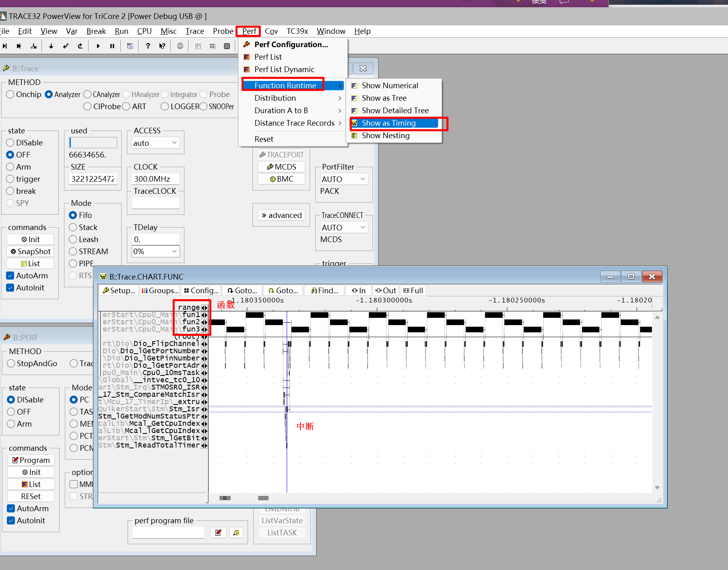Click the source List toolbar icon
The image size is (728, 570).
[198, 46]
